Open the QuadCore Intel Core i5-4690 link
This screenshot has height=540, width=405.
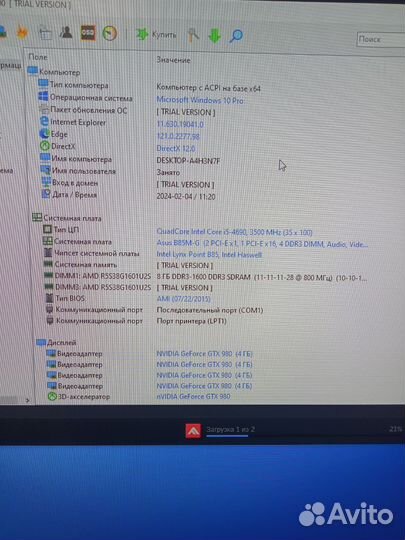(x=234, y=232)
